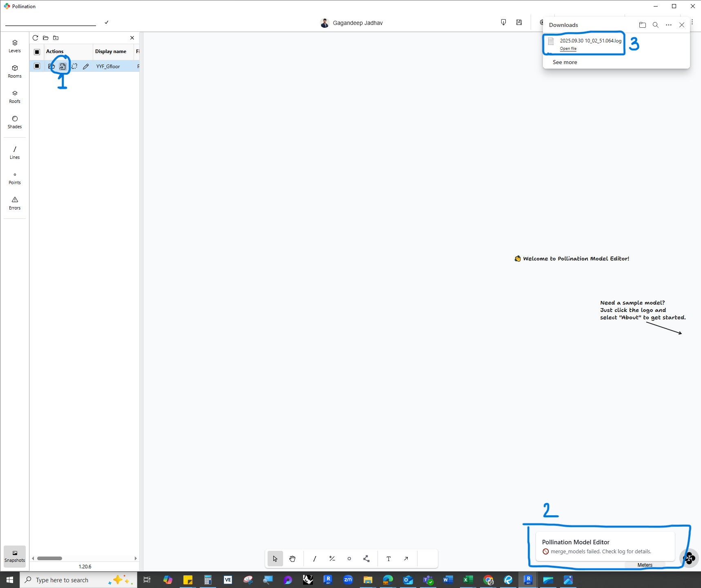Viewport: 701px width, 588px height.
Task: Switch to the Errors tab in sidebar
Action: (x=15, y=203)
